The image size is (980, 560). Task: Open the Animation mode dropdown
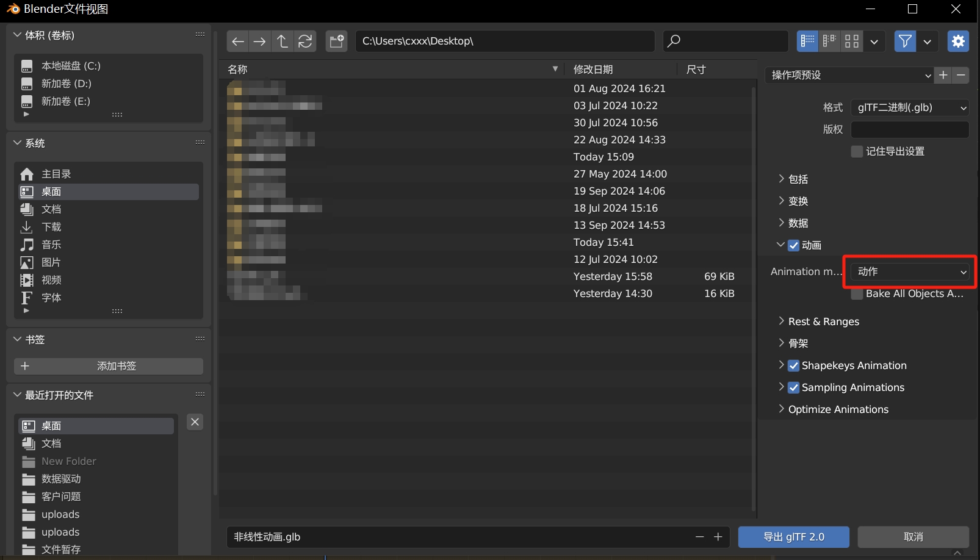point(910,271)
